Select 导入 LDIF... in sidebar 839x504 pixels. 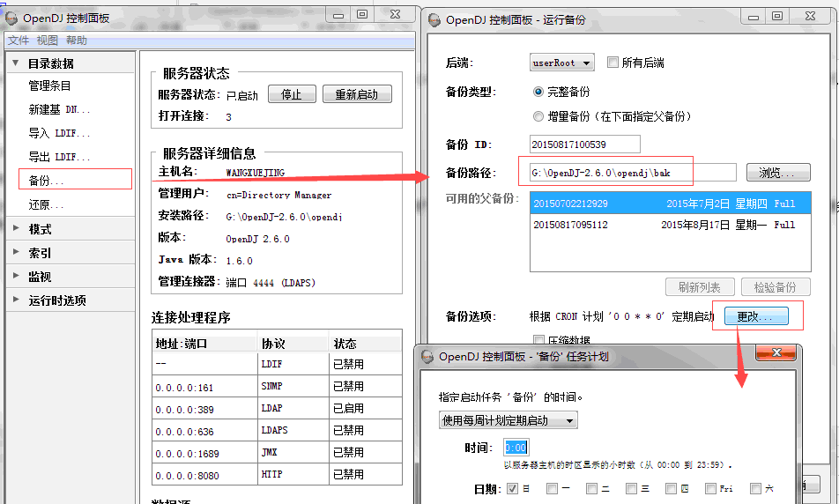click(x=59, y=133)
